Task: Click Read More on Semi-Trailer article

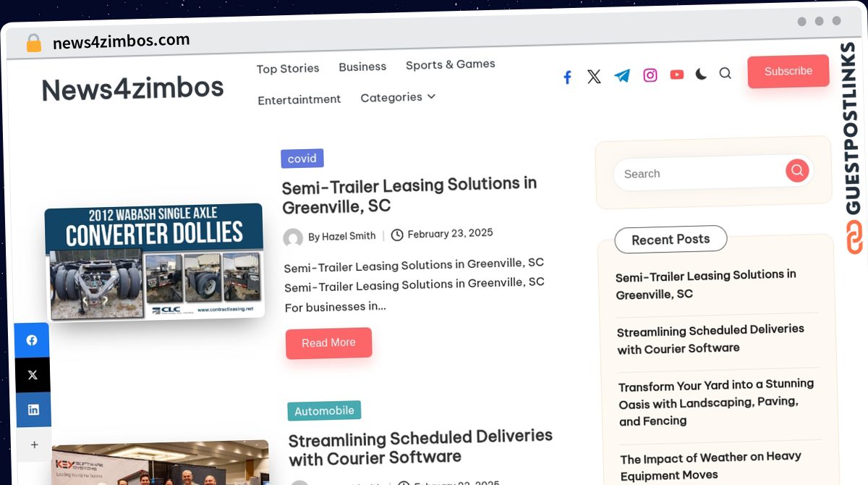Action: pyautogui.click(x=328, y=343)
